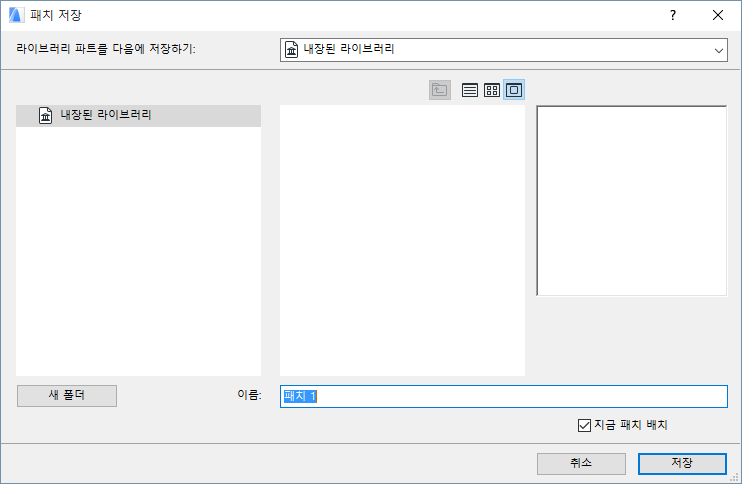Close the 패치 저장 dialog

tap(717, 15)
